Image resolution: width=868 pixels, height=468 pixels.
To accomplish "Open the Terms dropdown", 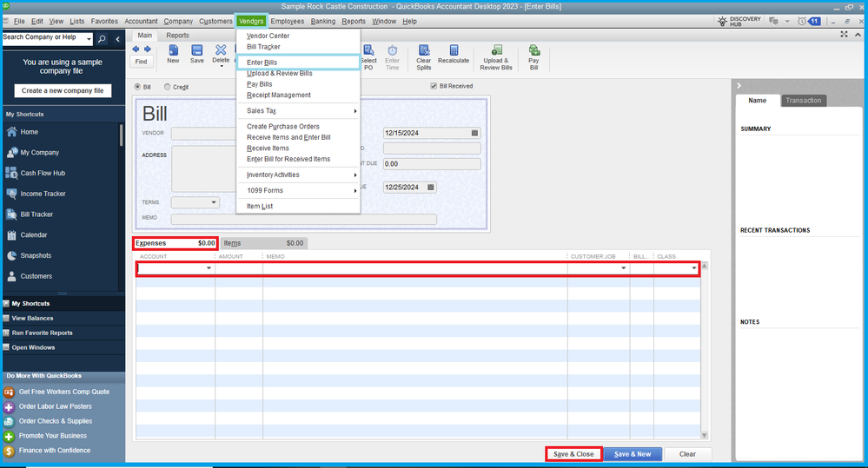I will coord(214,202).
